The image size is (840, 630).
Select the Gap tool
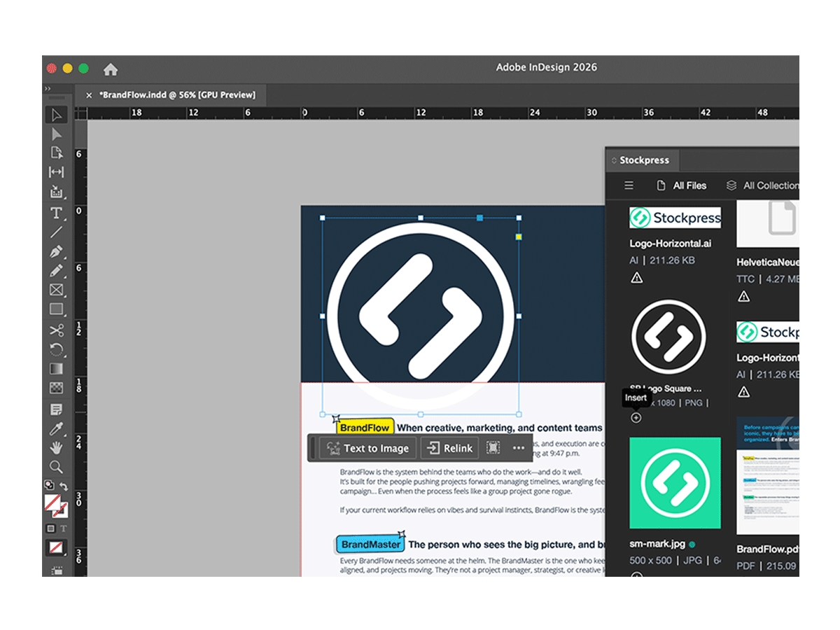57,172
